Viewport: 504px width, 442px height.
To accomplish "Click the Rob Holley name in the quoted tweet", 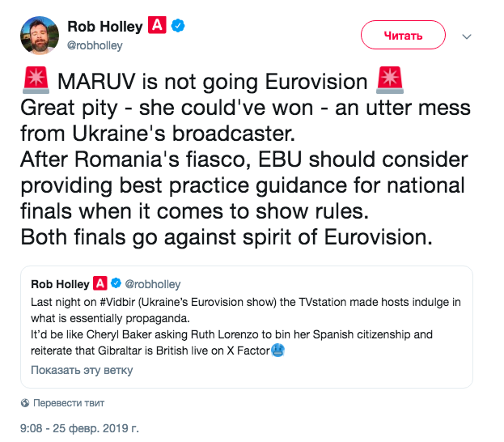I will [x=61, y=284].
